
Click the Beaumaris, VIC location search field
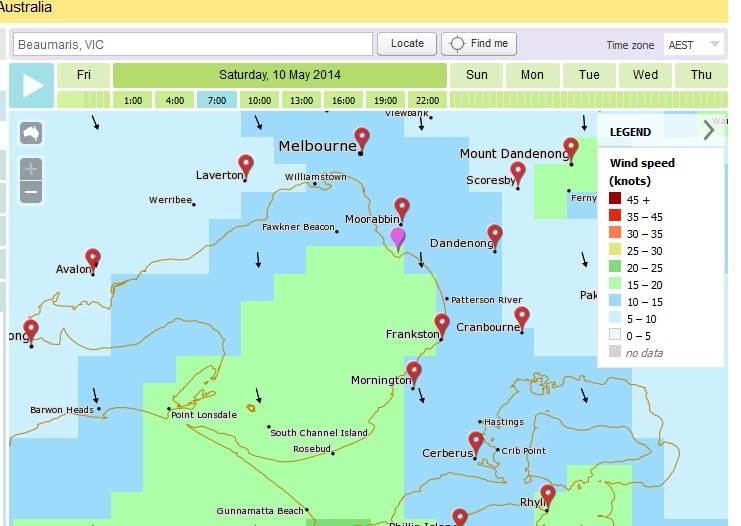(192, 45)
